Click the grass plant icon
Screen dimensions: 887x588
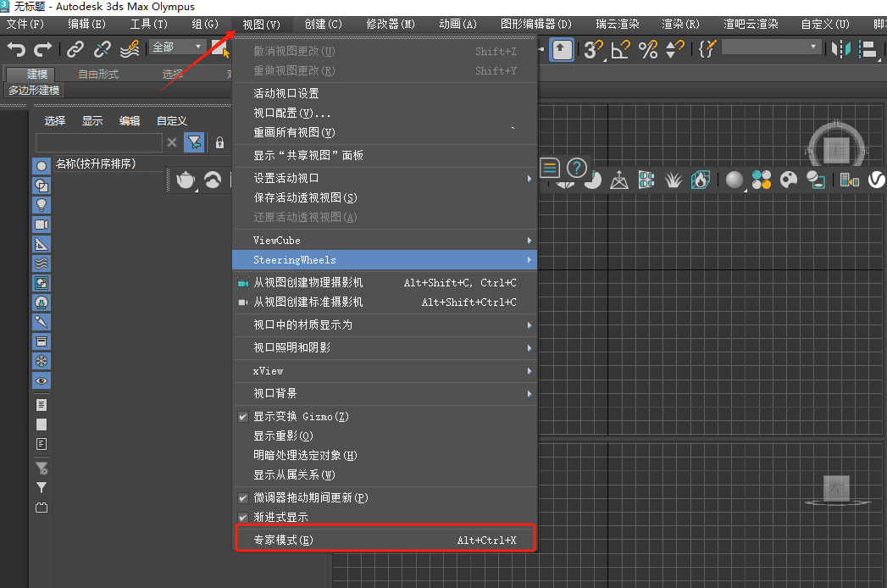point(674,180)
